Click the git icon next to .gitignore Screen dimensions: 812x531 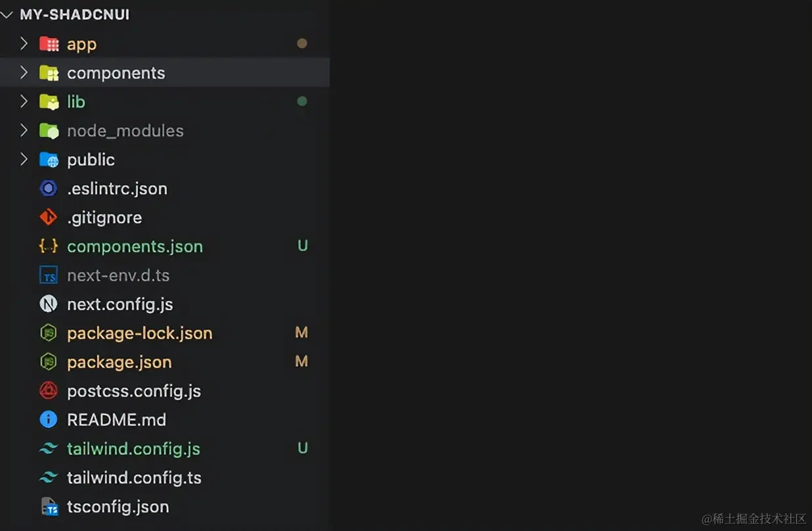click(x=49, y=218)
